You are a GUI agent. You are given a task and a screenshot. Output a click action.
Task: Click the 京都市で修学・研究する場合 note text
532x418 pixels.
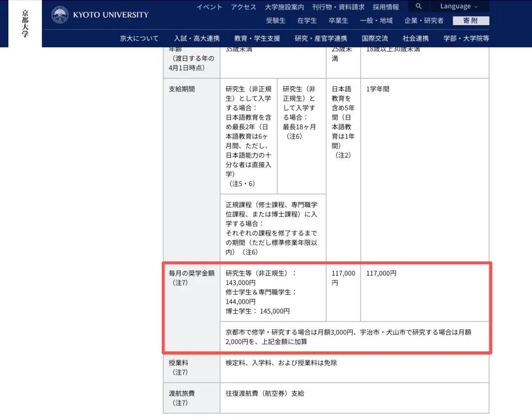(348, 337)
